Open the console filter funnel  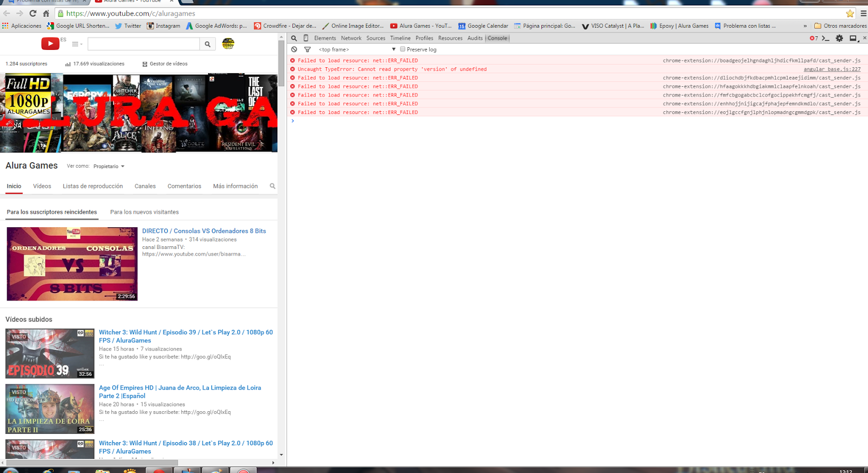tap(308, 49)
